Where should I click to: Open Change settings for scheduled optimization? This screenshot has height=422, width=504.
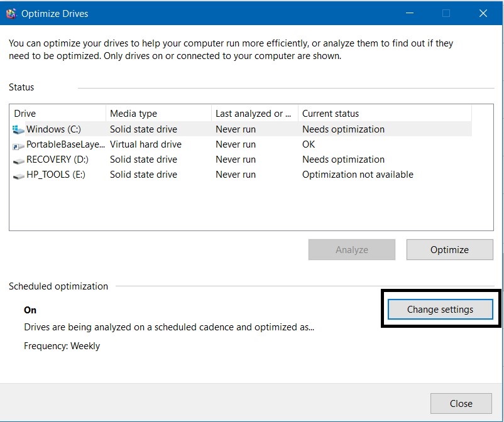point(440,309)
